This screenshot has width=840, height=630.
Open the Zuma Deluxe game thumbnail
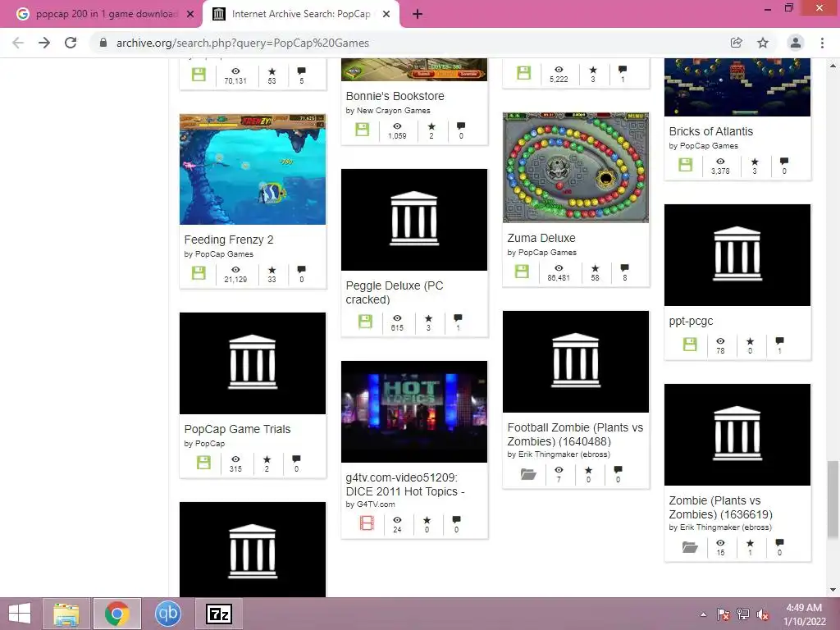[575, 167]
